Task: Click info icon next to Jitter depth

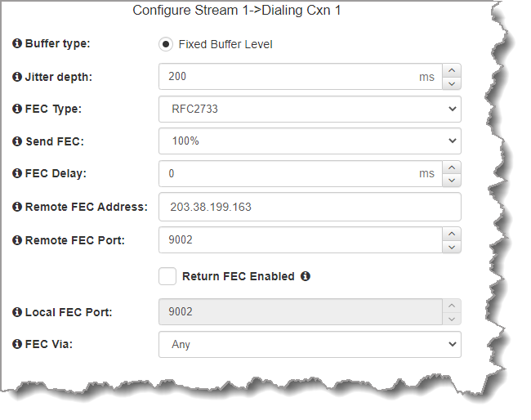Action: [18, 77]
